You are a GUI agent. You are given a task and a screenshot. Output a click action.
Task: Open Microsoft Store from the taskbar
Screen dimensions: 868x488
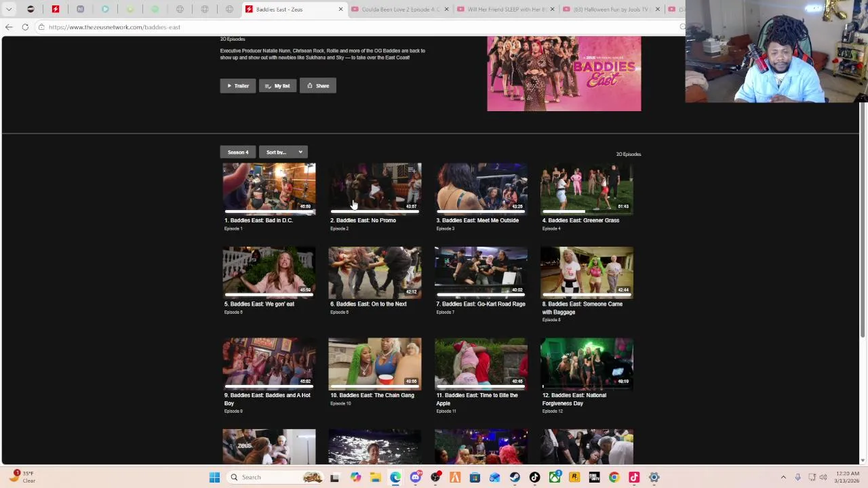475,477
